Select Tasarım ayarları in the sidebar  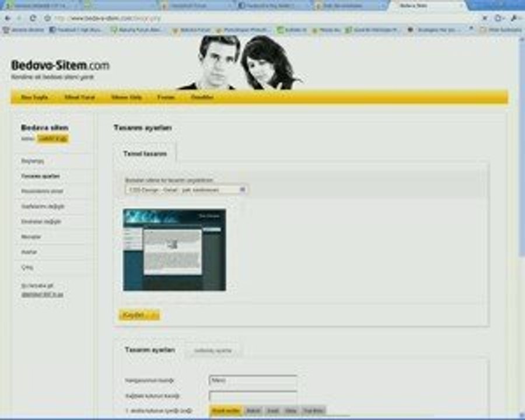pos(40,176)
